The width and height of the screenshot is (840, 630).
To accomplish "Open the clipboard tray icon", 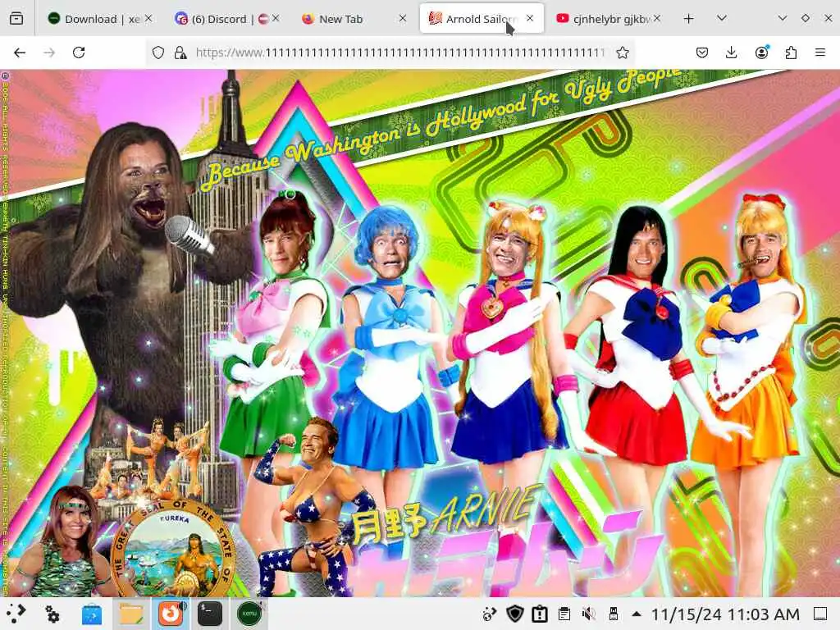I will pyautogui.click(x=564, y=614).
